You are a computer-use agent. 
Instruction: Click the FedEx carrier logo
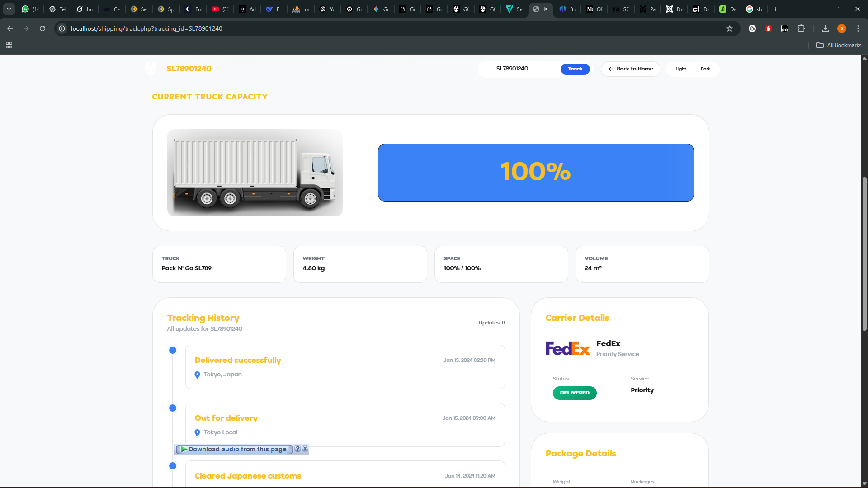pyautogui.click(x=567, y=348)
